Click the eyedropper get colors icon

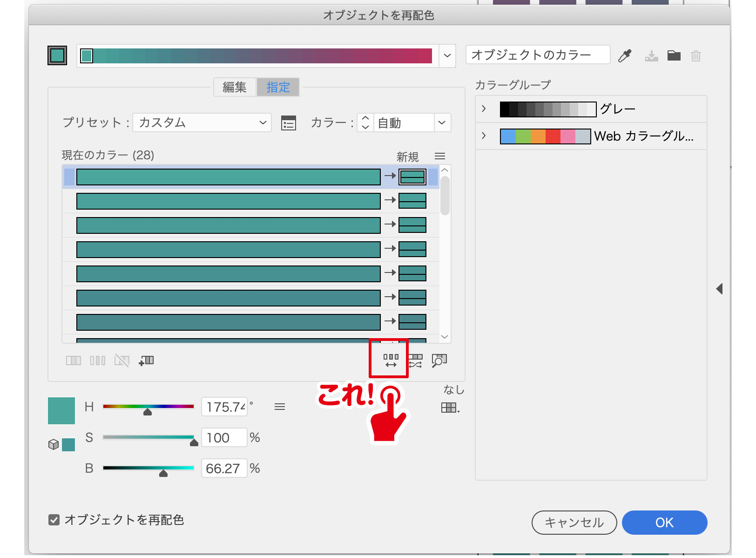[625, 56]
